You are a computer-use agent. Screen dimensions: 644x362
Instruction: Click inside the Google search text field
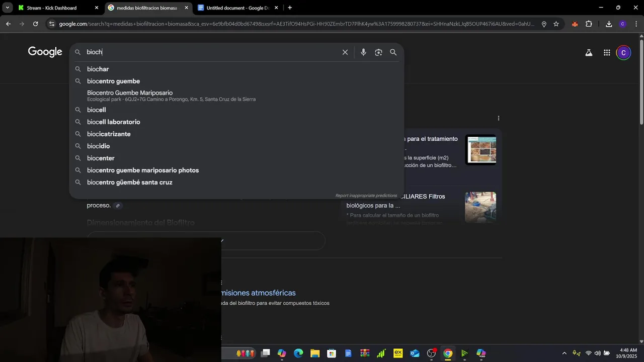pyautogui.click(x=211, y=52)
